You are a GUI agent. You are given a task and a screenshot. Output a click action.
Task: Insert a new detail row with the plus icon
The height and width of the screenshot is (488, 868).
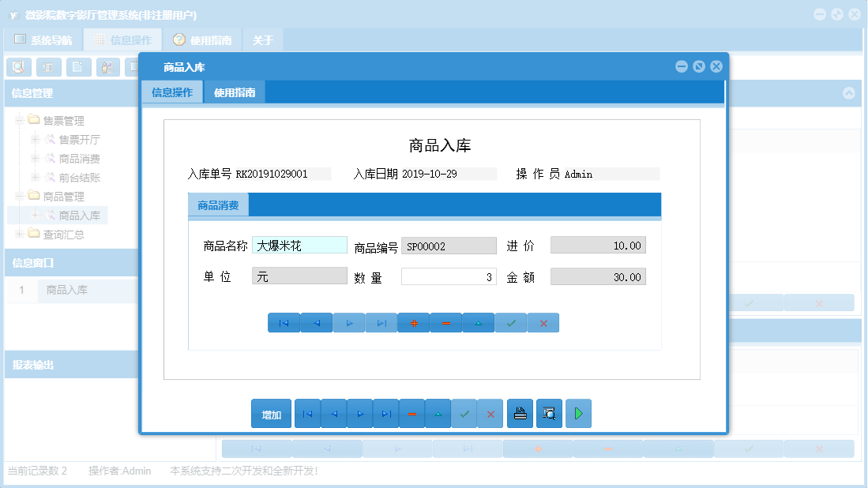(413, 322)
